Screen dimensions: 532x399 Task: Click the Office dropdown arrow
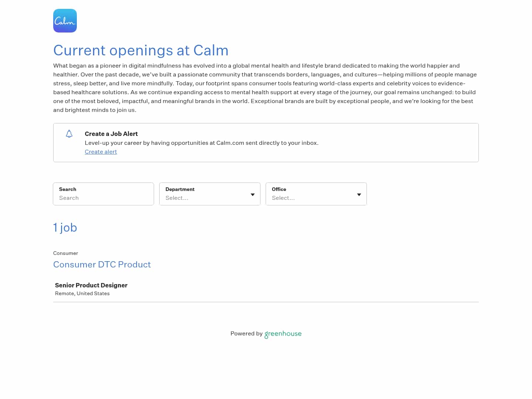click(359, 195)
